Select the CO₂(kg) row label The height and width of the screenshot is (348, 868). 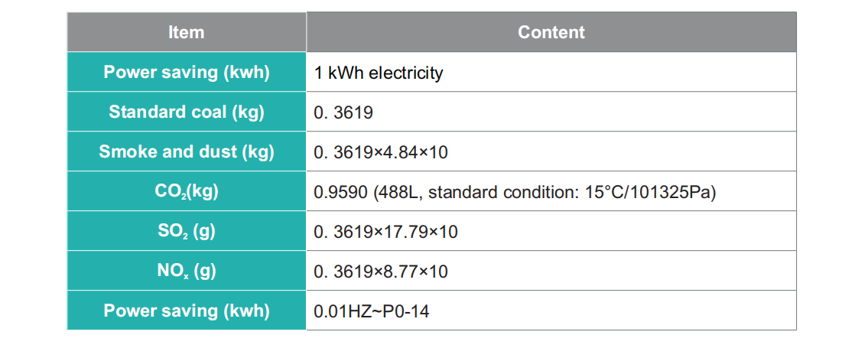pos(186,191)
